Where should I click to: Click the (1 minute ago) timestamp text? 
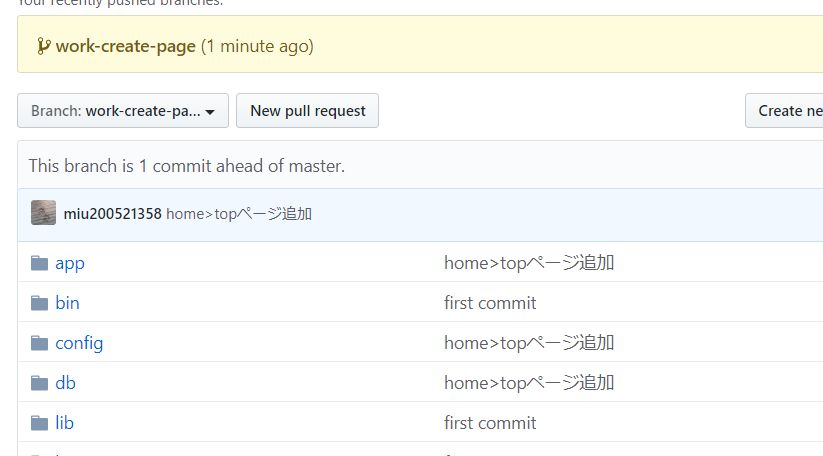(x=257, y=46)
